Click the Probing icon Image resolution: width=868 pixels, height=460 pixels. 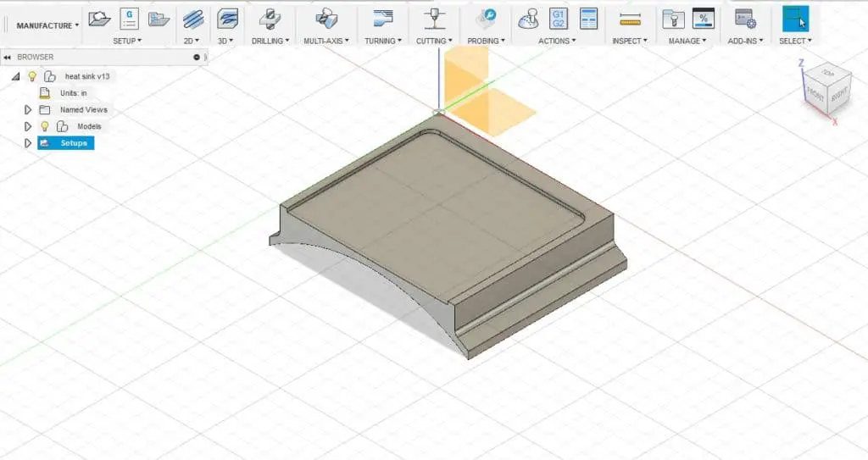tap(486, 19)
